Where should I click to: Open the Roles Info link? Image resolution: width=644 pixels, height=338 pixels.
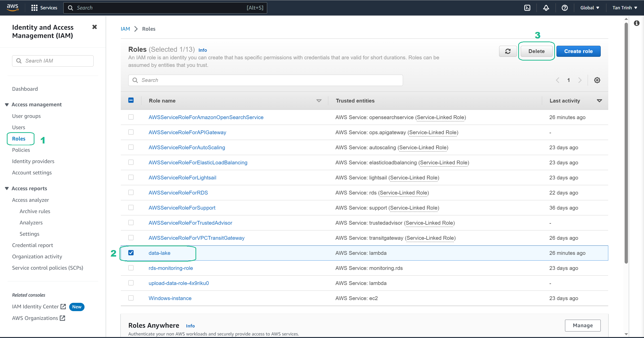pyautogui.click(x=203, y=50)
